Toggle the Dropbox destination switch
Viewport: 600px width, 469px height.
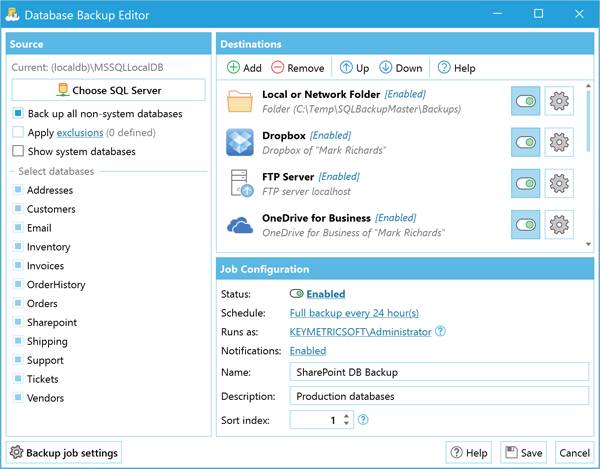tap(525, 142)
